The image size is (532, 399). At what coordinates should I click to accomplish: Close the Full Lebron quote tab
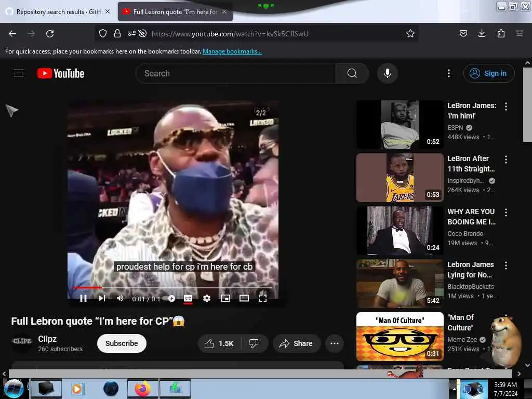224,11
